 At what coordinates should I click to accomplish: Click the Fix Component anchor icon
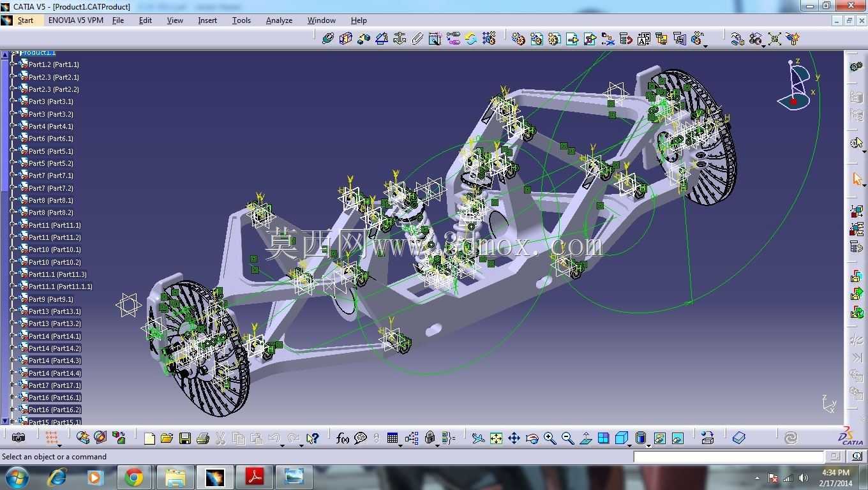tap(400, 39)
